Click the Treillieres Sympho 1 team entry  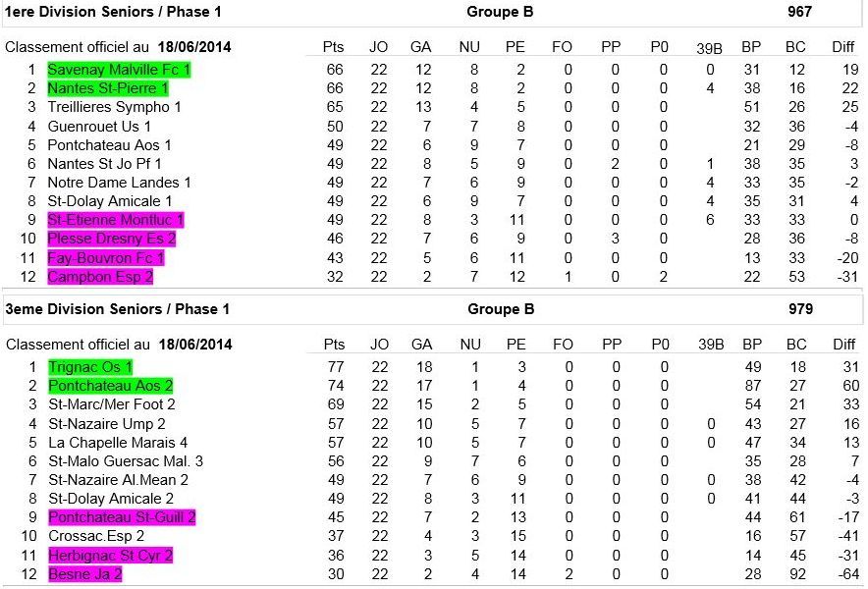coord(114,107)
